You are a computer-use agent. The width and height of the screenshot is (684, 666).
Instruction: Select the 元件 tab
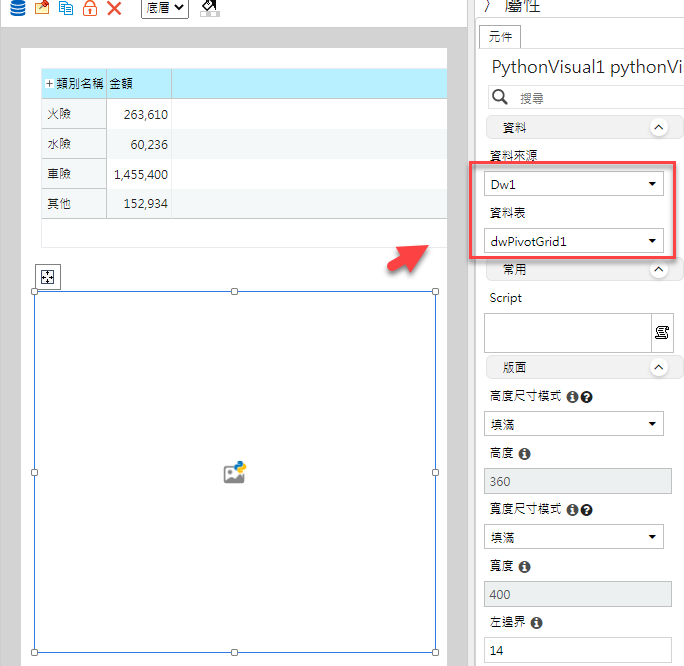(500, 37)
